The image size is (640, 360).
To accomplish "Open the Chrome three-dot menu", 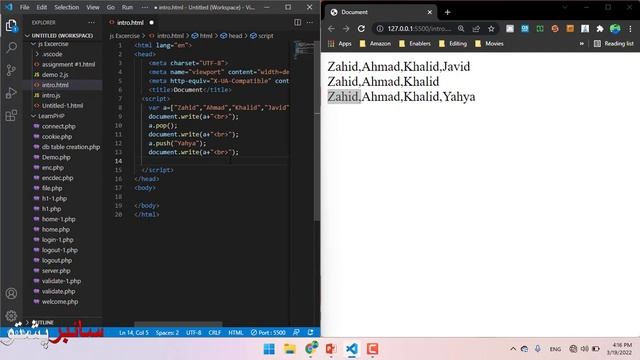I will point(630,29).
